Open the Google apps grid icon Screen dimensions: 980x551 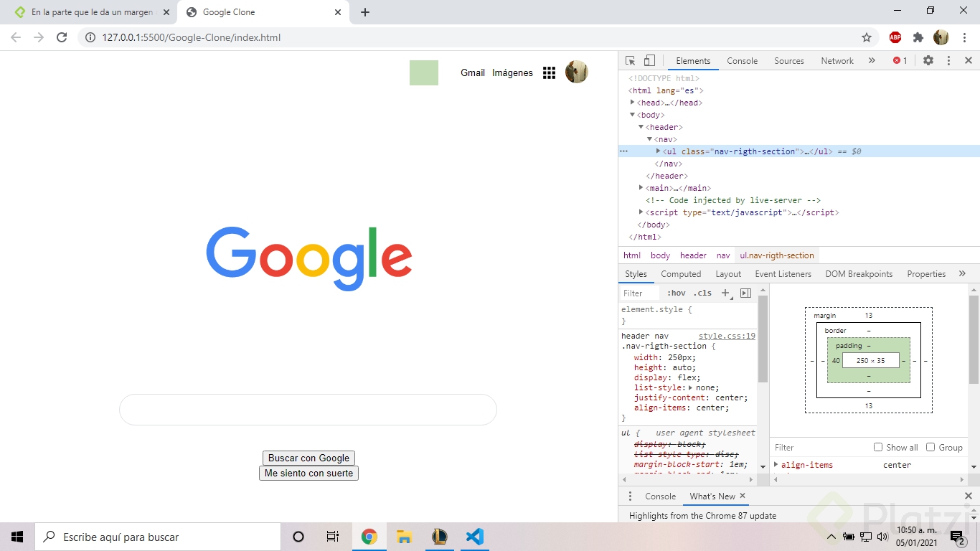tap(549, 72)
